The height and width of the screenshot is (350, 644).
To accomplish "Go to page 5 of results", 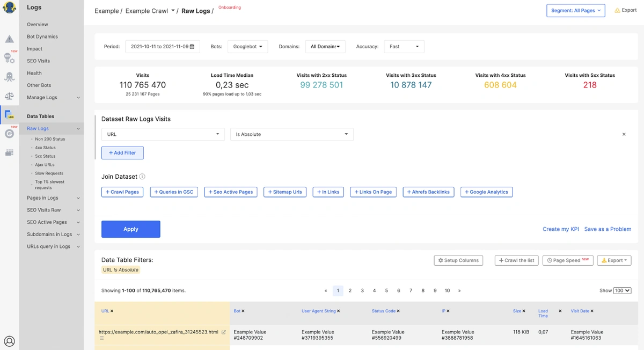I will 386,290.
